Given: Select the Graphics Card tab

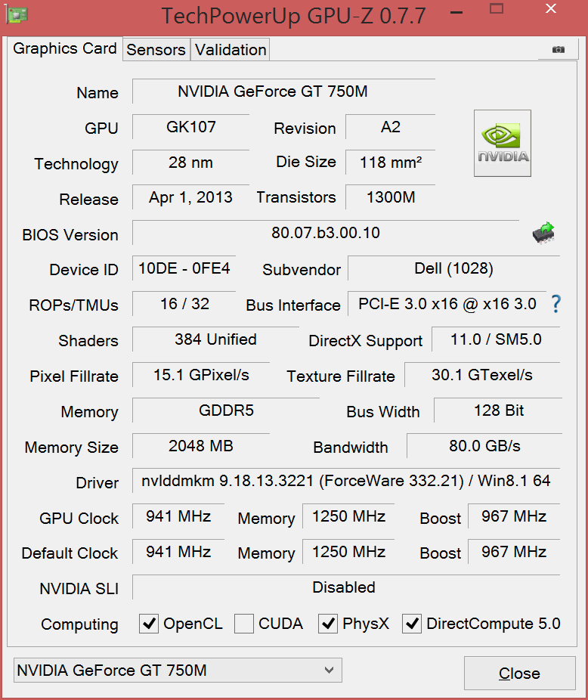Looking at the screenshot, I should (x=65, y=49).
